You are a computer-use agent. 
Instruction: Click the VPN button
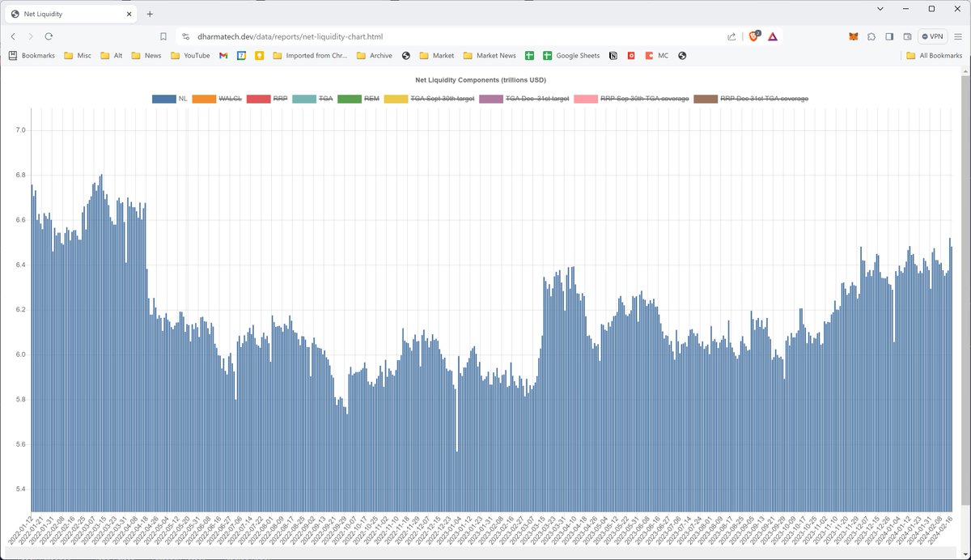932,36
